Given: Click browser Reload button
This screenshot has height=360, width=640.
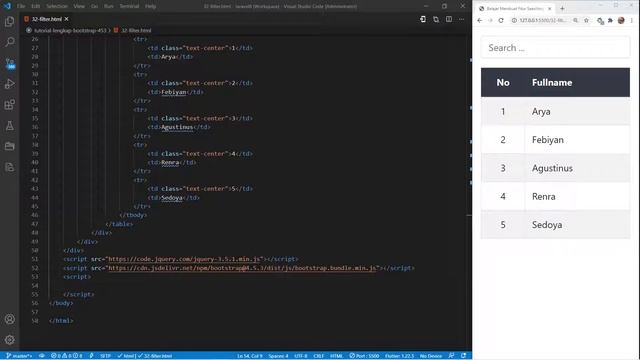Looking at the screenshot, I should point(501,20).
